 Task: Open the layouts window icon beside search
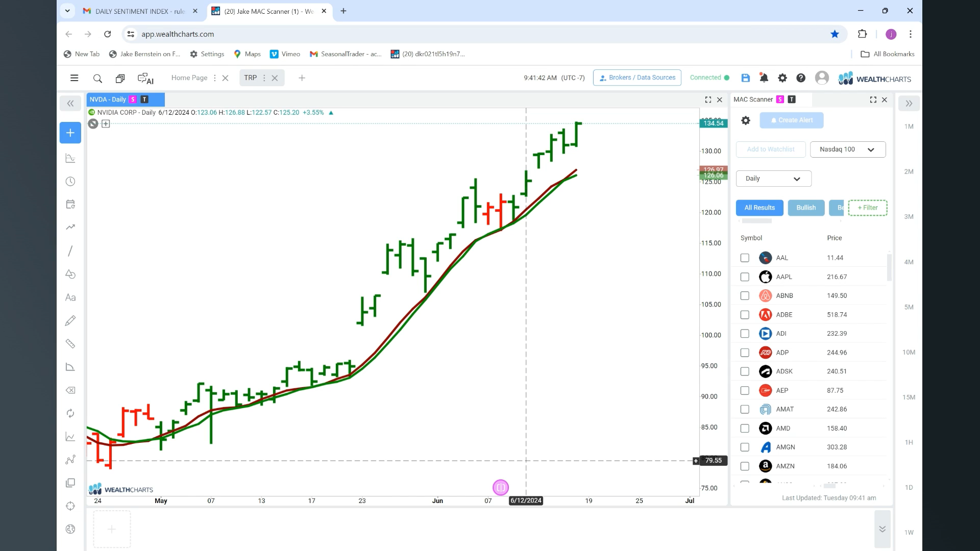click(x=120, y=79)
